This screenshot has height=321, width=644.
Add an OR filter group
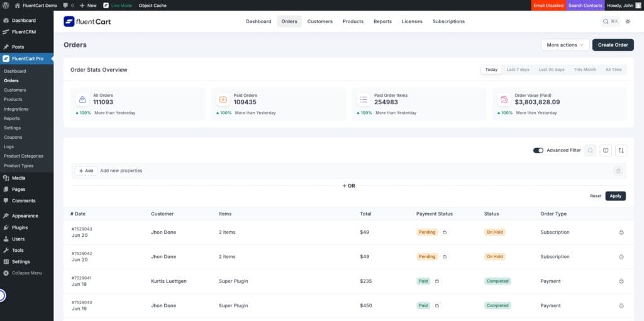pos(348,186)
